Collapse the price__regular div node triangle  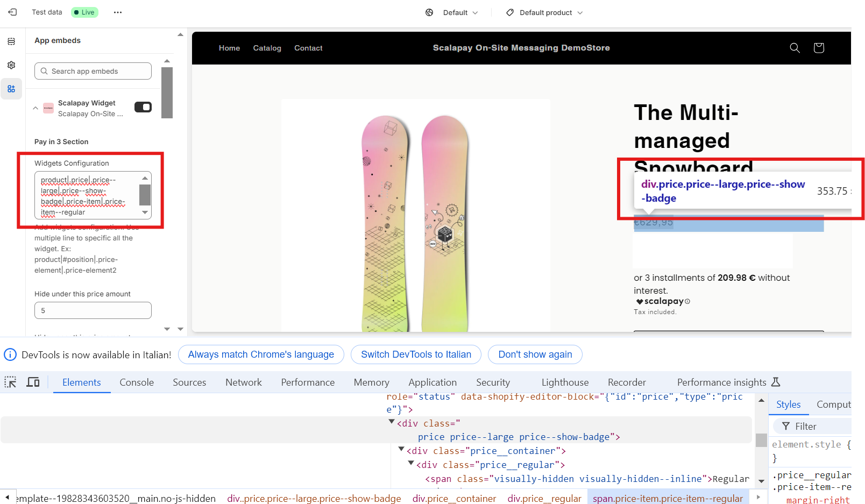pos(411,463)
